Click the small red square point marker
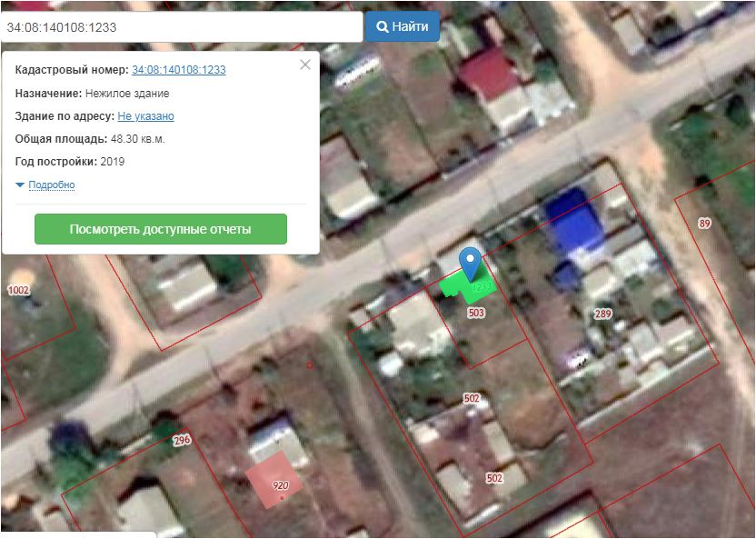 click(310, 365)
